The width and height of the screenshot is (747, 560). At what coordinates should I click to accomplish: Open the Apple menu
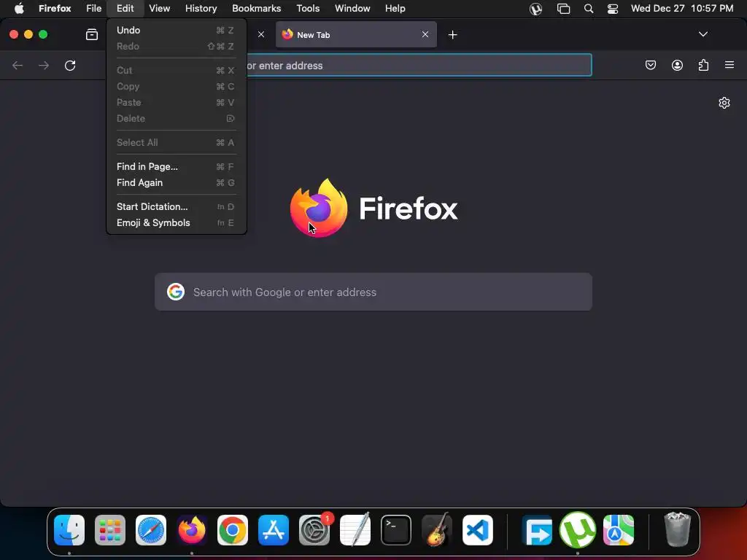tap(19, 9)
